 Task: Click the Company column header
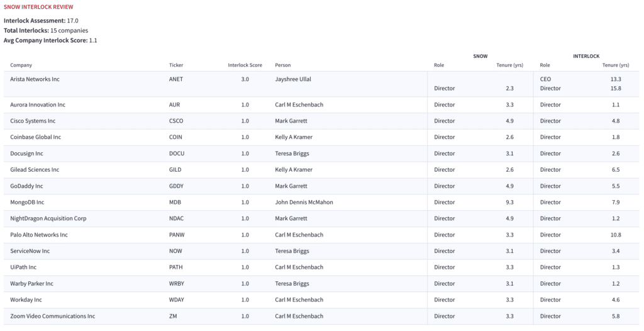coord(21,65)
